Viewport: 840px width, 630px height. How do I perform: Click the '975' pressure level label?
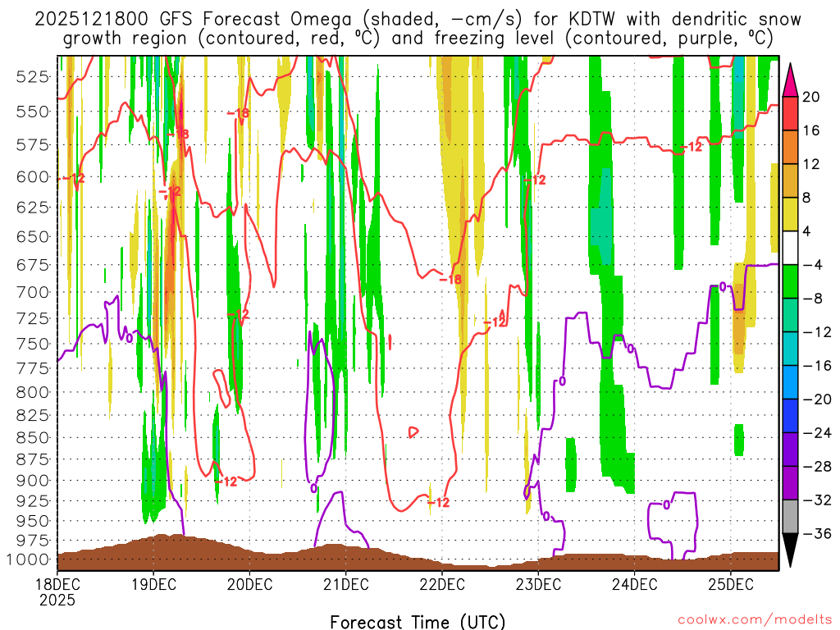coord(33,540)
